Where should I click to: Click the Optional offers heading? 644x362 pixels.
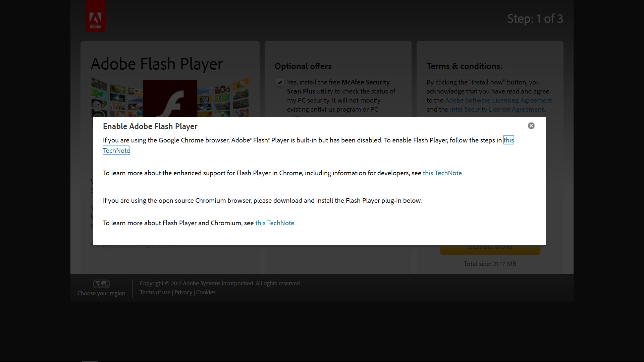[303, 66]
